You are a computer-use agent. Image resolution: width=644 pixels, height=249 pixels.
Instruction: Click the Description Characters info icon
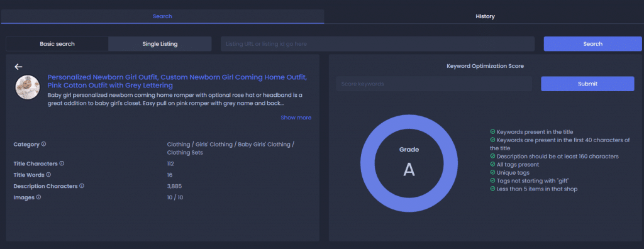pos(82,186)
